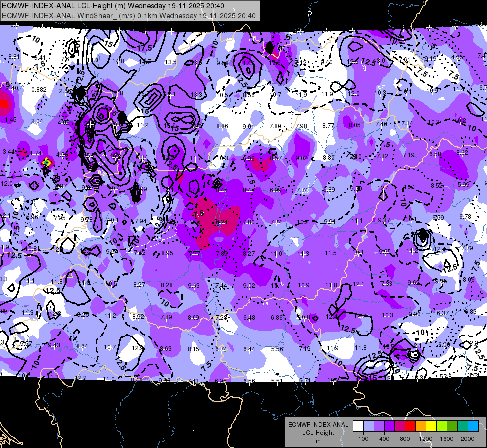This screenshot has width=487, height=448.
Task: Click the grid value 9.63
Action: click(x=194, y=285)
